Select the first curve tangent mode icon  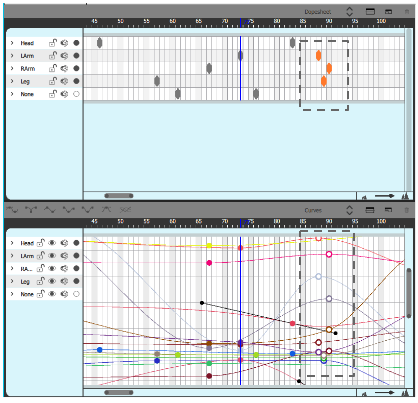click(13, 210)
